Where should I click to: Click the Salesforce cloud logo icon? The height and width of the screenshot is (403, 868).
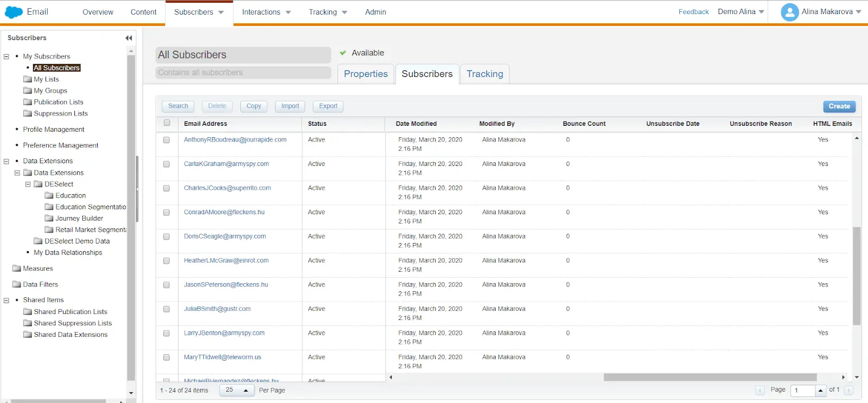(14, 12)
